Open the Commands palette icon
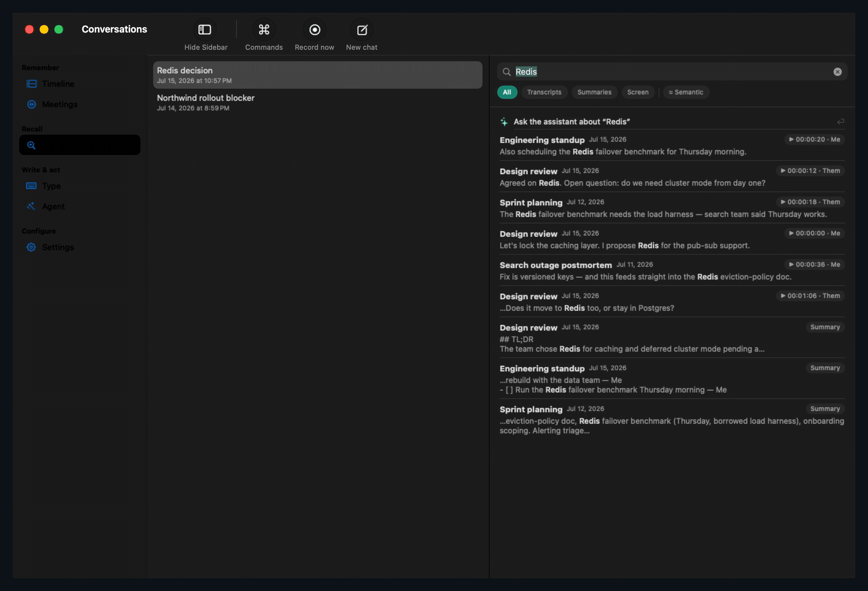 (x=264, y=30)
